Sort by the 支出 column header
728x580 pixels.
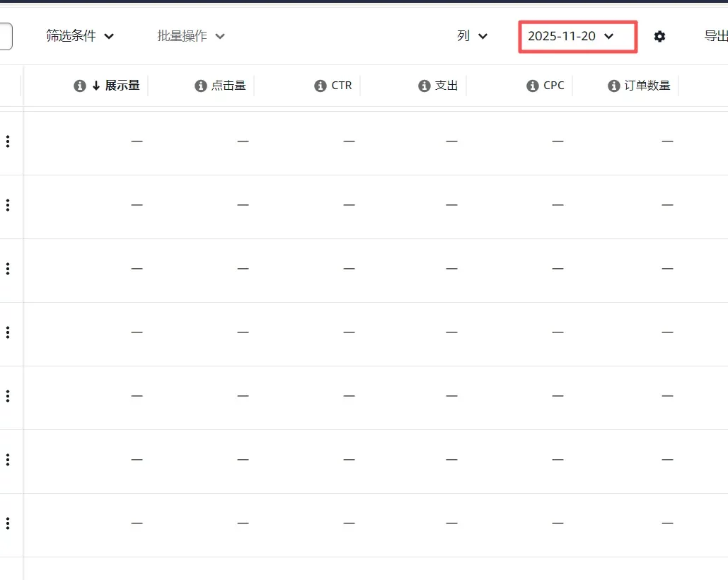[x=446, y=86]
